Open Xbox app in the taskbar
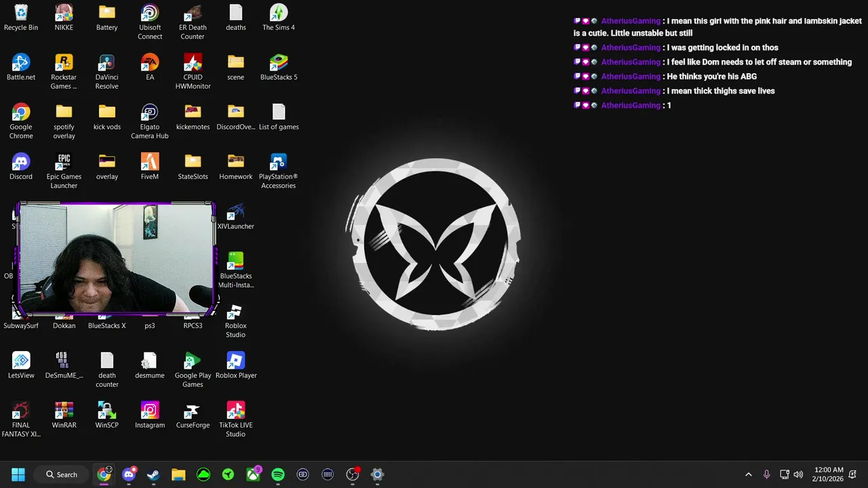The height and width of the screenshot is (488, 868). [x=253, y=474]
